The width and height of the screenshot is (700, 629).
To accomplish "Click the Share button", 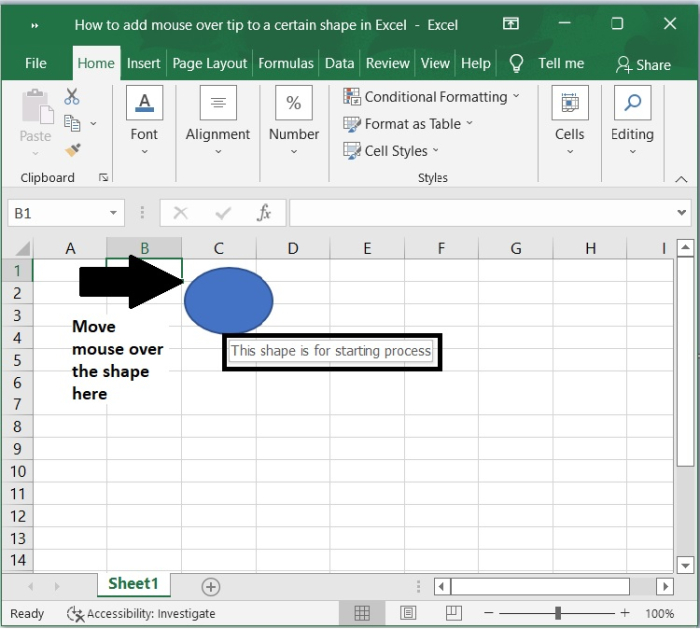I will point(643,65).
